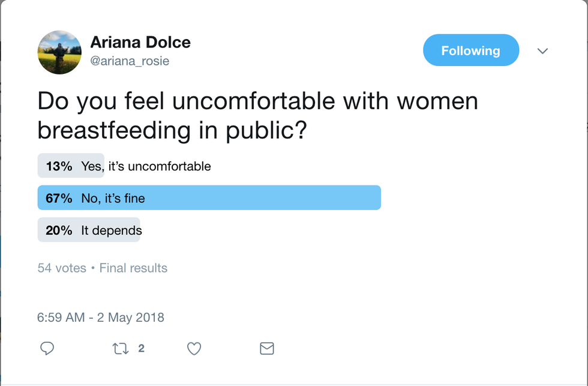Click the 54 votes count
Viewport: 588px width, 386px height.
click(x=62, y=268)
